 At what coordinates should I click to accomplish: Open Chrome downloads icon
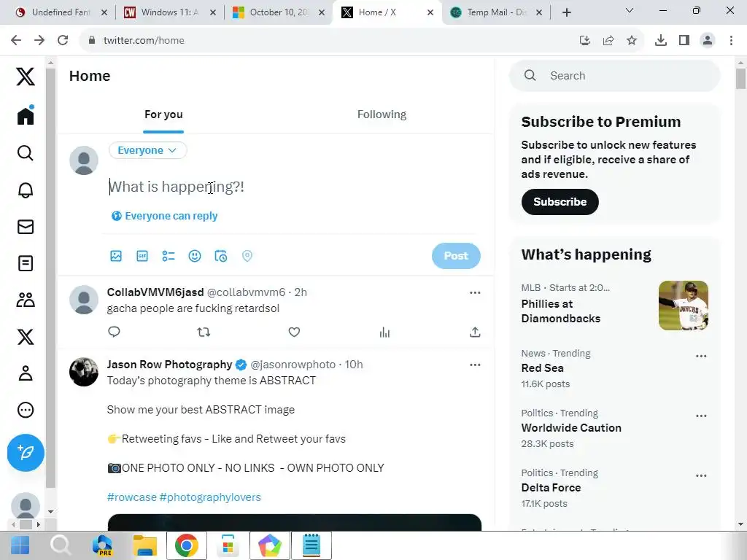[660, 41]
